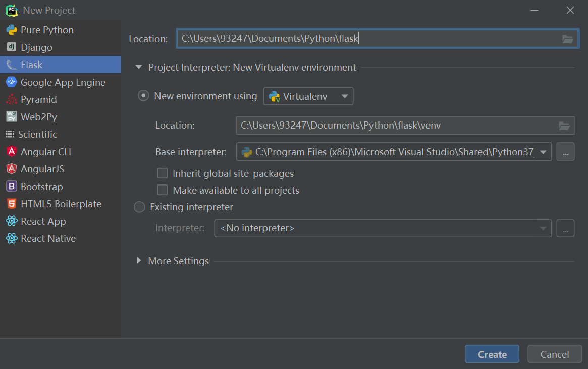
Task: Click the Angular CLI icon
Action: (x=11, y=152)
